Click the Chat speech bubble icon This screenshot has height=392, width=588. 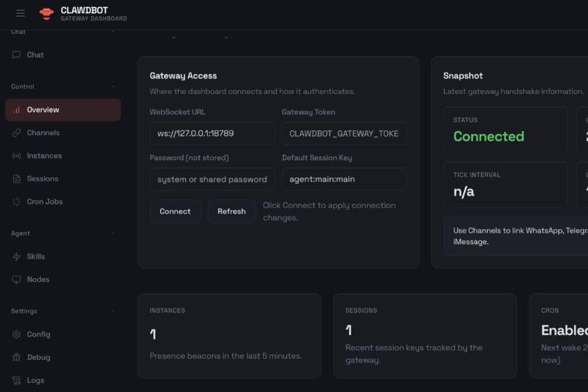pos(17,55)
